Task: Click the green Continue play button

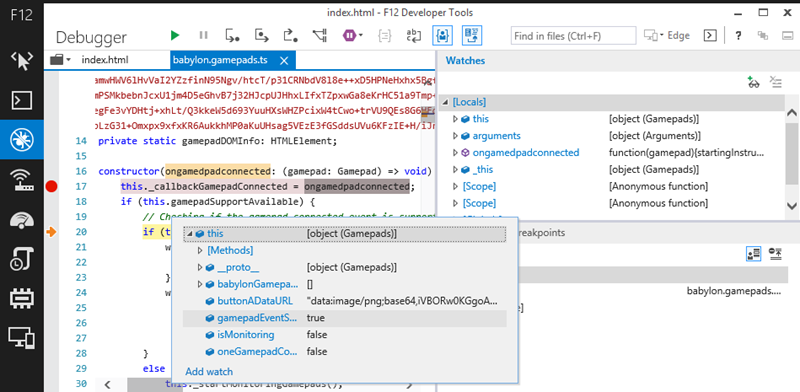Action: pos(175,35)
